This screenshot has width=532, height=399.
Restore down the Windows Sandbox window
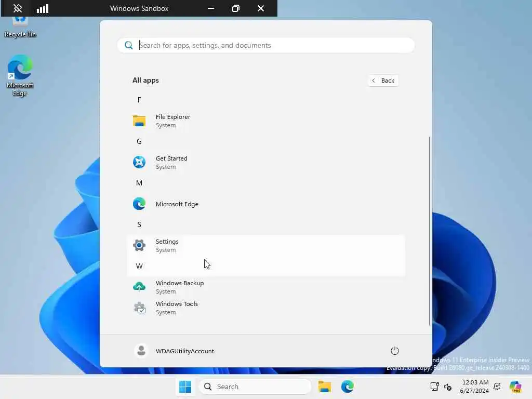[236, 8]
